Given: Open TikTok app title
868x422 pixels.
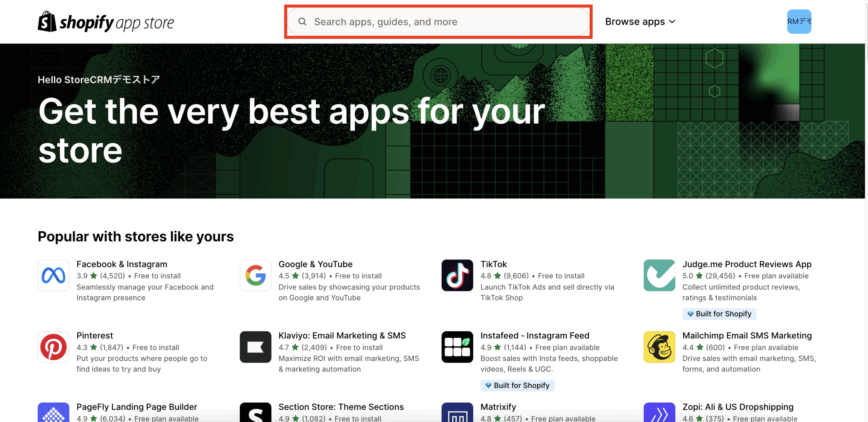Looking at the screenshot, I should [x=493, y=264].
